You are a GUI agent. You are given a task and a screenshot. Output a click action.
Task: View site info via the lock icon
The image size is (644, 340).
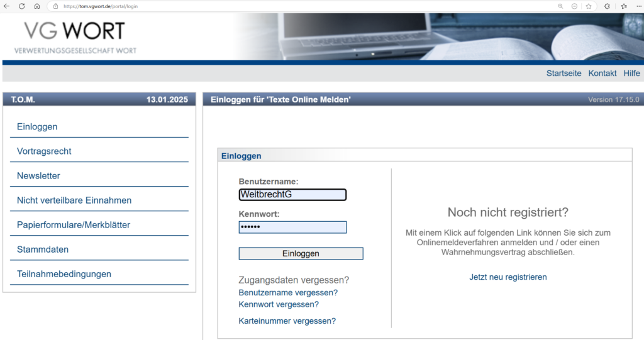[55, 6]
